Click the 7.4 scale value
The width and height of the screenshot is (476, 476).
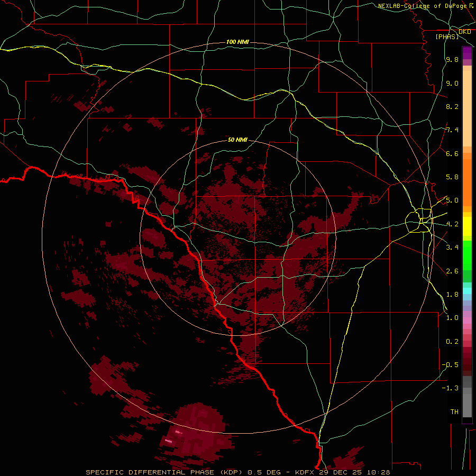452,130
